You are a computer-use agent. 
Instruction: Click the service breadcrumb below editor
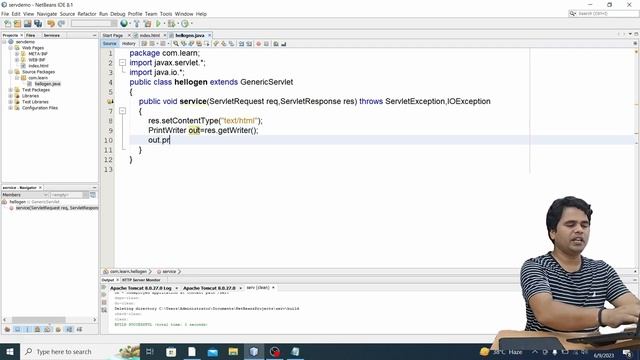169,271
